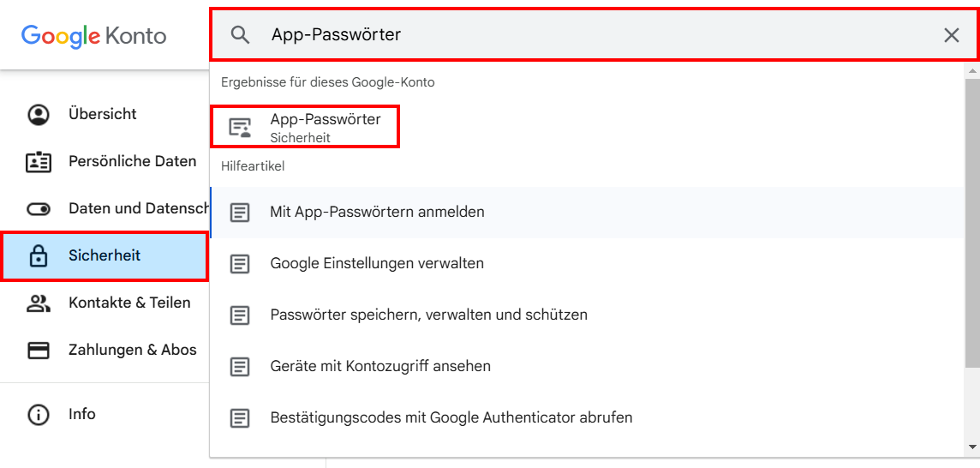
Task: Click the Daten und Datenschutz toggle icon
Action: [39, 209]
